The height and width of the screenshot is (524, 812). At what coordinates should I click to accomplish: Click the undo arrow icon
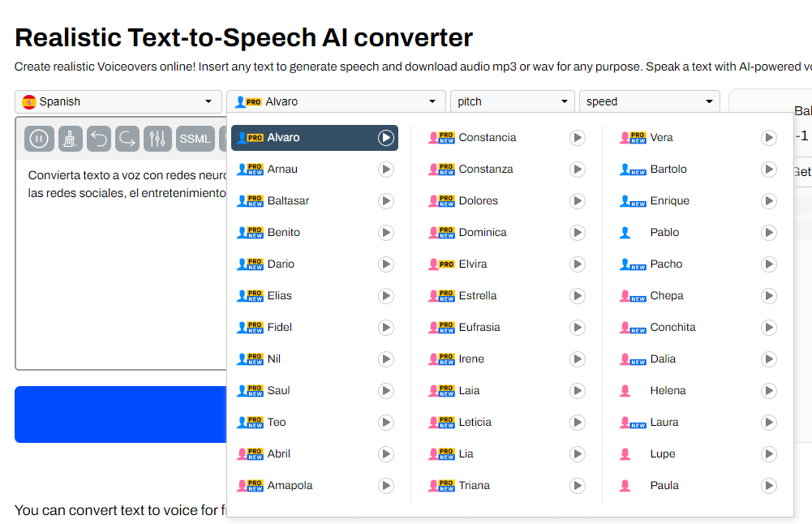pos(99,139)
